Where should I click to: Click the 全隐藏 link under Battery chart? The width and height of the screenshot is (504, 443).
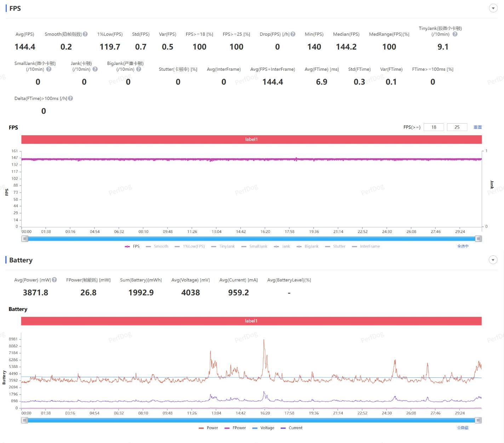click(462, 428)
